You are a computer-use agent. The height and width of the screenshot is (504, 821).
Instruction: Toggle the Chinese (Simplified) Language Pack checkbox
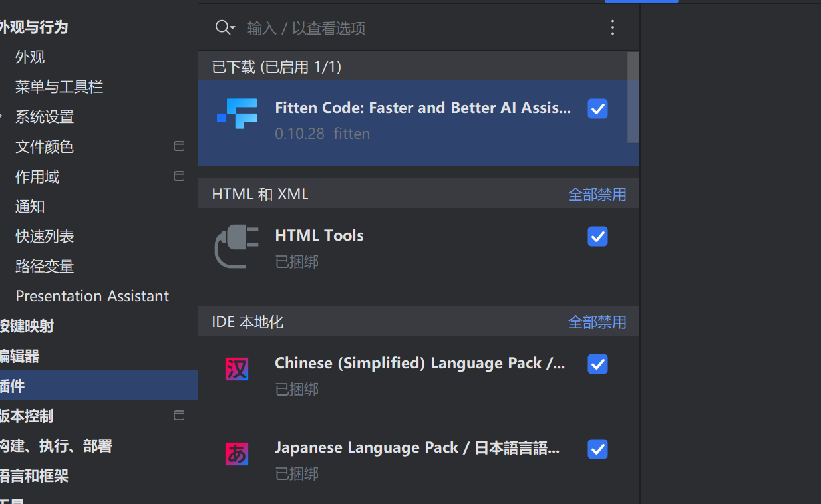pos(597,364)
